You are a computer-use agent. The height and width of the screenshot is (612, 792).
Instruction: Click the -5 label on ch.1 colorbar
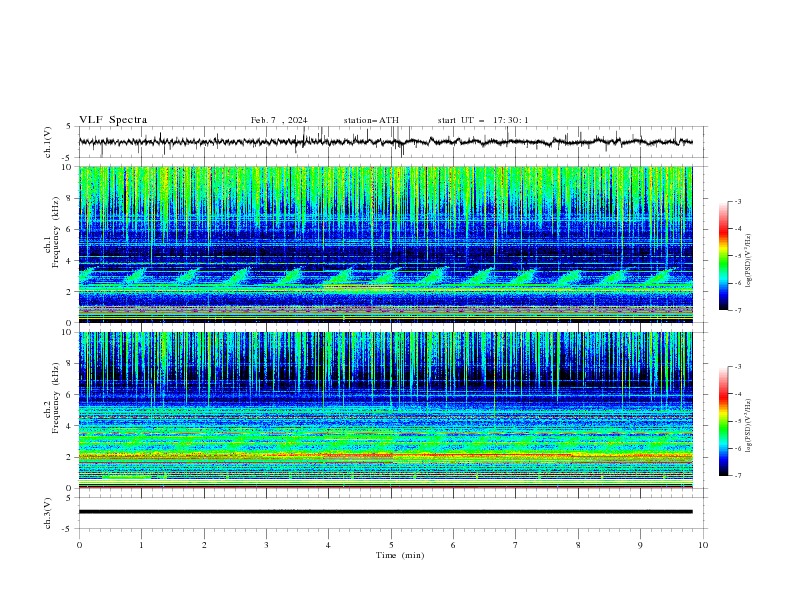tap(737, 256)
